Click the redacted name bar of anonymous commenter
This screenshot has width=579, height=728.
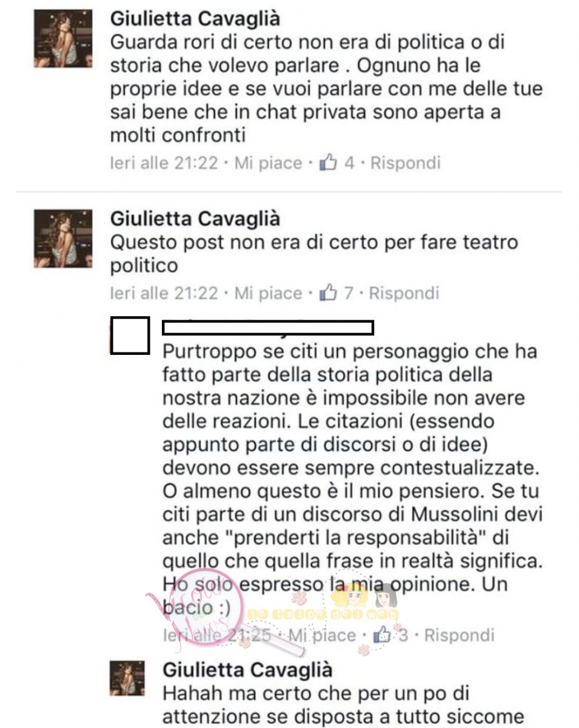[x=269, y=328]
